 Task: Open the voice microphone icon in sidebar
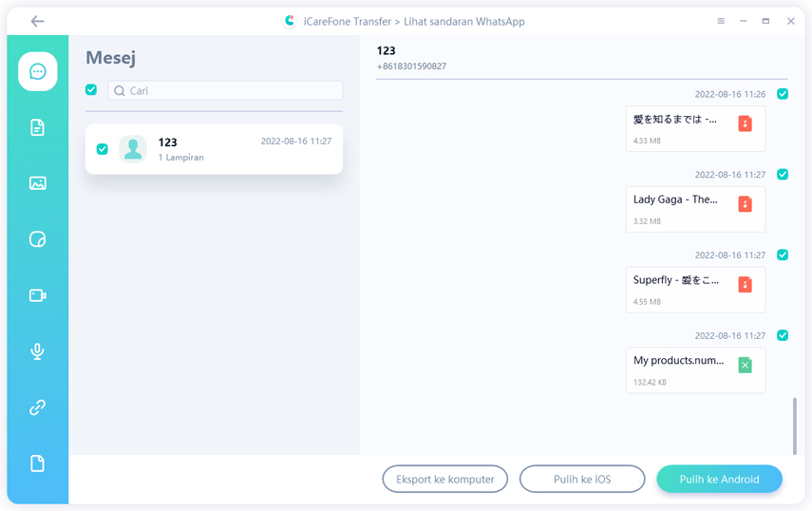coord(37,351)
